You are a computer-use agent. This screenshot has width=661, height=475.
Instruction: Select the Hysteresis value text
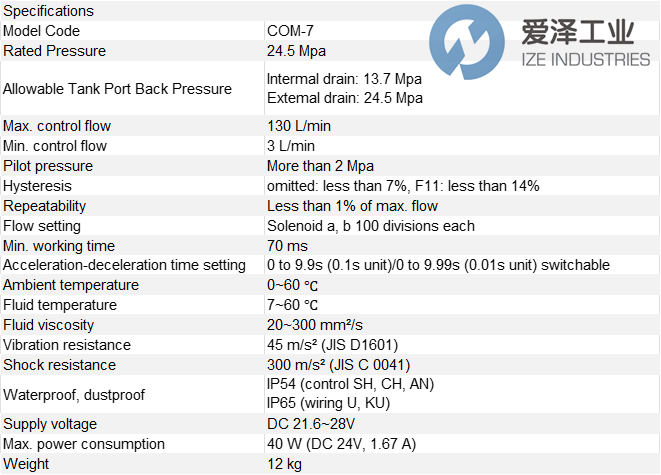(x=403, y=186)
